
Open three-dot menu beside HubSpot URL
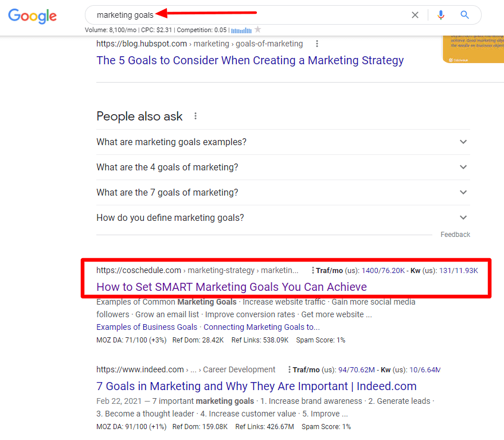pos(317,44)
